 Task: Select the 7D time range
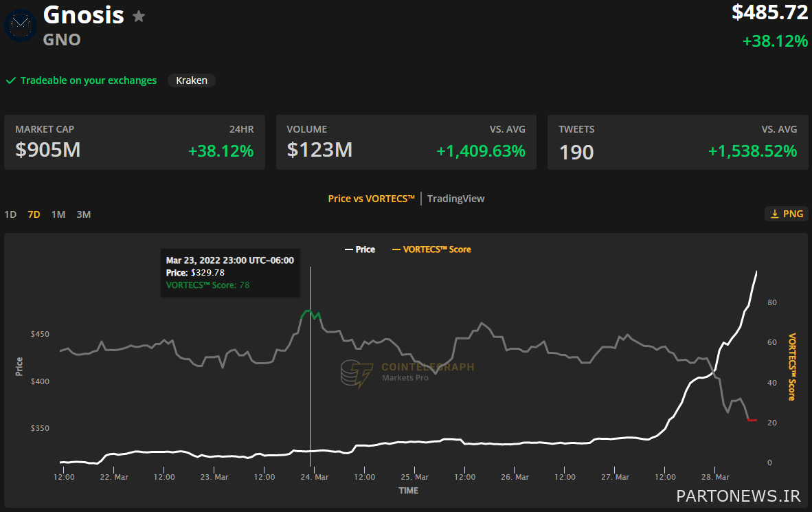point(34,214)
